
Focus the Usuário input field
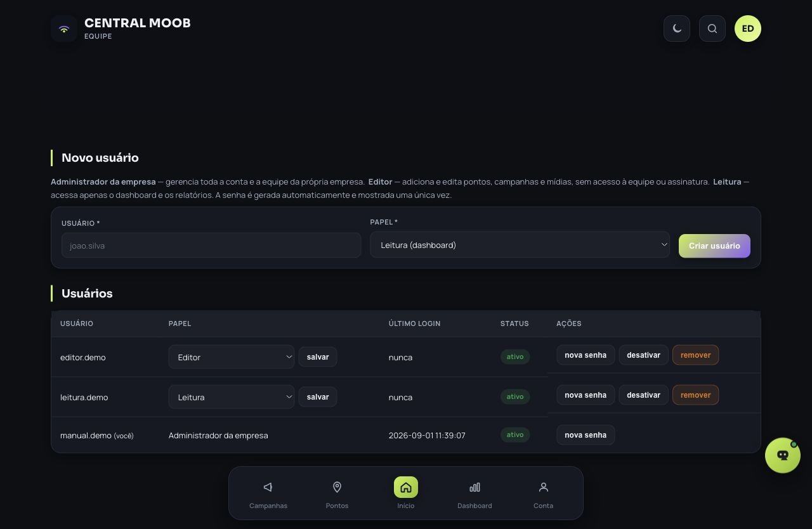point(211,245)
